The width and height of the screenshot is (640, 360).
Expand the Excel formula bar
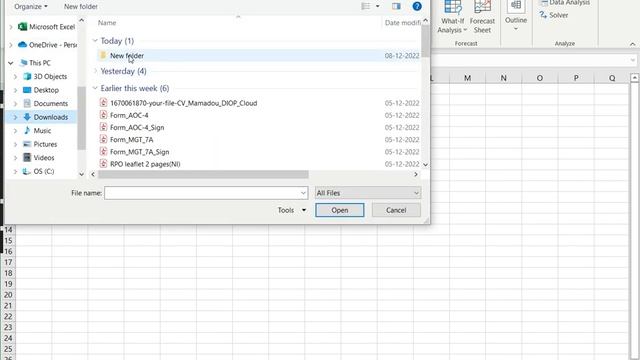tap(633, 60)
